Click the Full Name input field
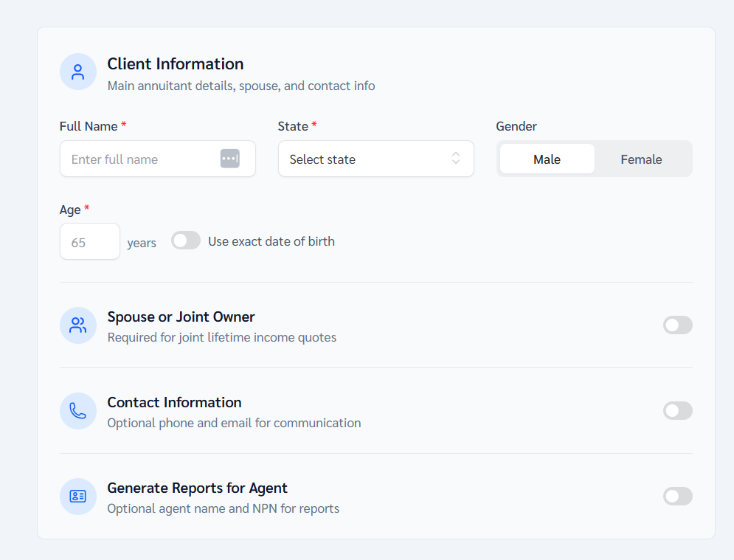Image resolution: width=734 pixels, height=560 pixels. click(140, 159)
